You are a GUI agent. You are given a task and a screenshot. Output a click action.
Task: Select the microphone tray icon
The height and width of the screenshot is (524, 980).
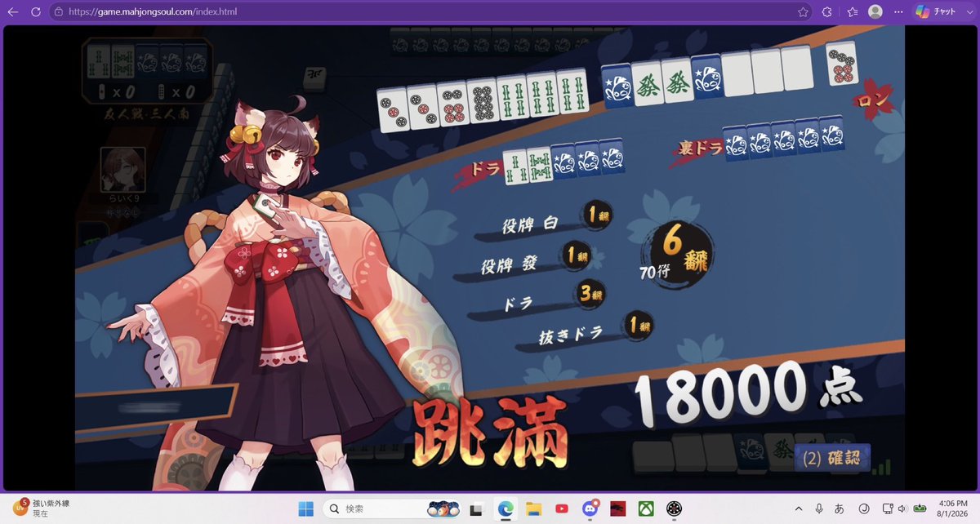818,508
